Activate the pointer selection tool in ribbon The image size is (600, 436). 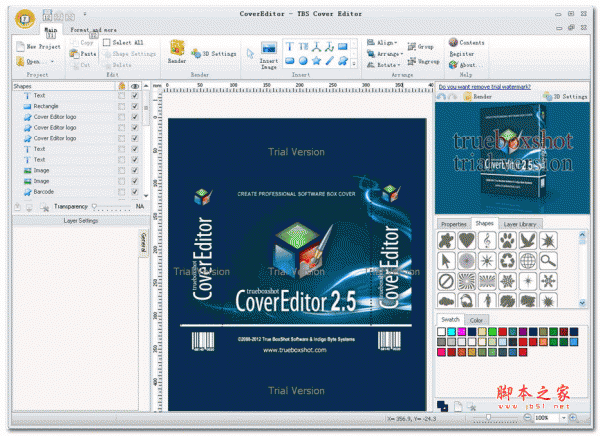coord(250,54)
